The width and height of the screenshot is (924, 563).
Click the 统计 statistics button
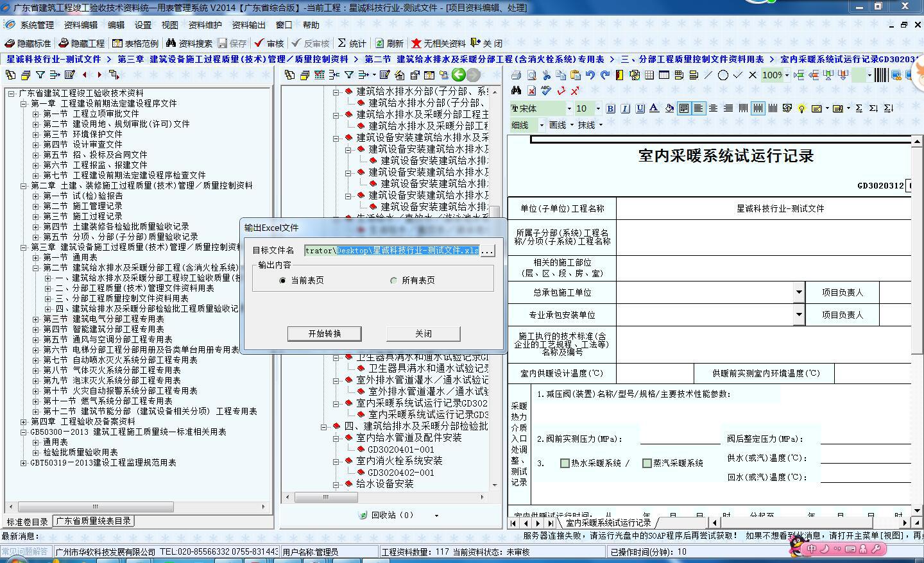352,43
